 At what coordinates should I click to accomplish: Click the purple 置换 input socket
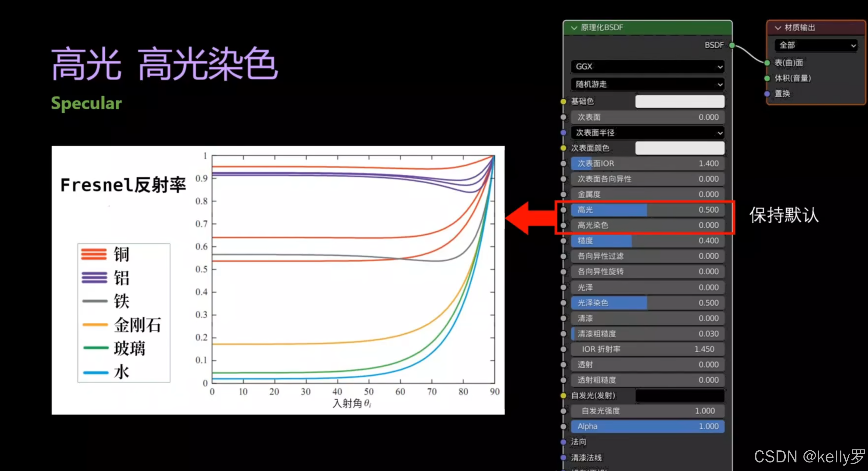point(767,94)
